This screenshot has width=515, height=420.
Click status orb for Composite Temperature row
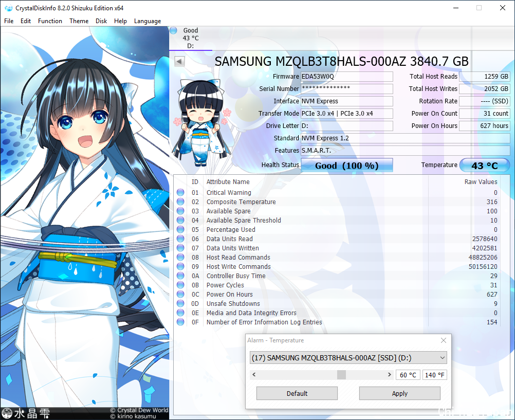click(180, 202)
